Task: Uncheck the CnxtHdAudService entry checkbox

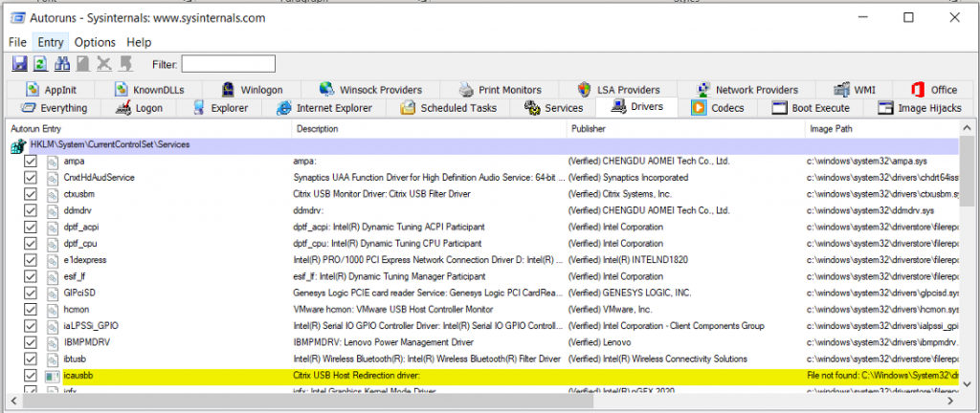Action: 30,178
